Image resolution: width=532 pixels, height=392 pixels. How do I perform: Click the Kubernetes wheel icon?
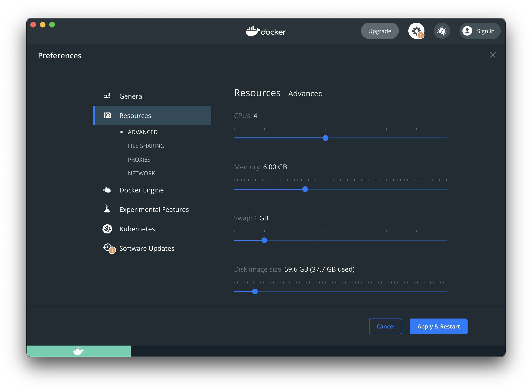[x=107, y=229]
